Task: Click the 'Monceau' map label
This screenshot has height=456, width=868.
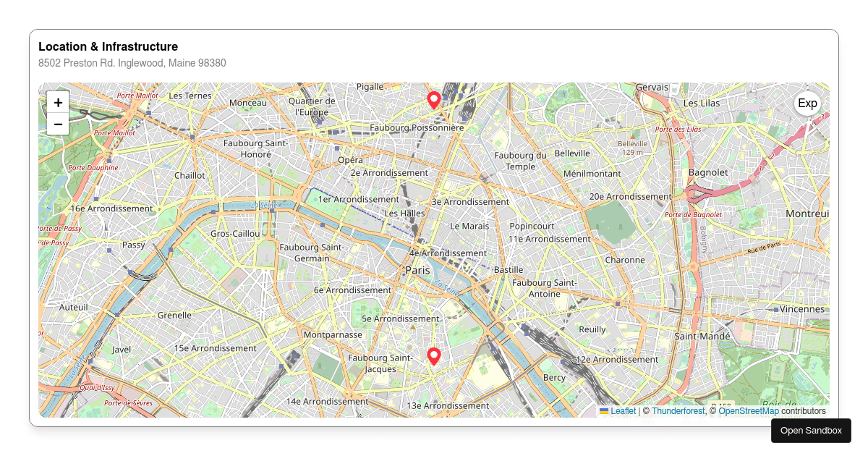Action: point(248,103)
